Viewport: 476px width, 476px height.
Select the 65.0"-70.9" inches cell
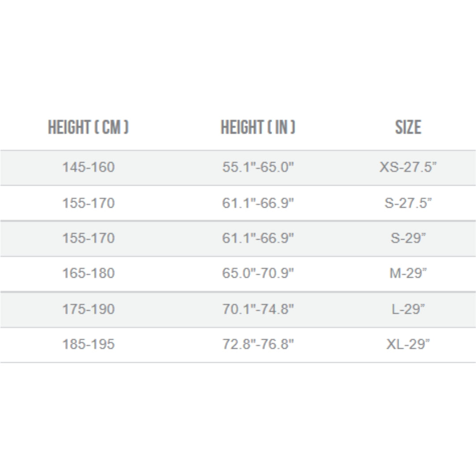pyautogui.click(x=258, y=273)
